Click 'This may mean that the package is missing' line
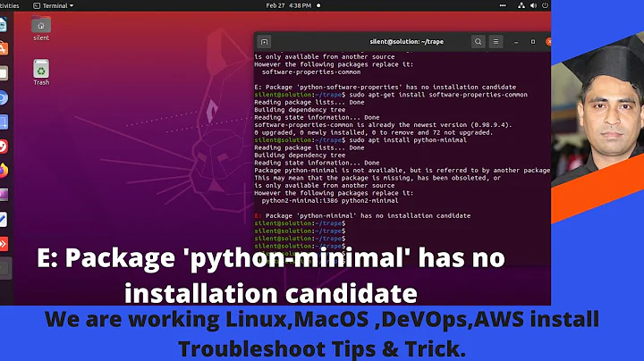This screenshot has width=644, height=361. 377,178
